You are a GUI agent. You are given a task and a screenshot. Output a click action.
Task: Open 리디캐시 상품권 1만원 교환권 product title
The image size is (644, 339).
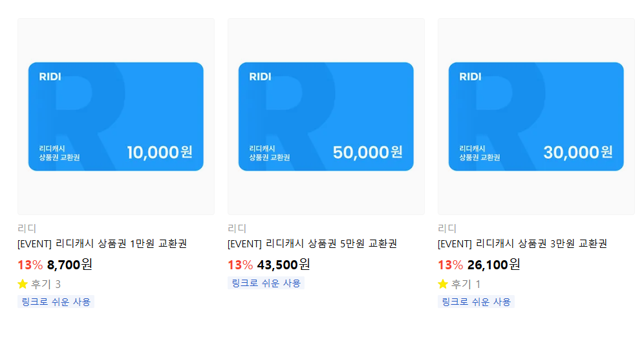(102, 243)
